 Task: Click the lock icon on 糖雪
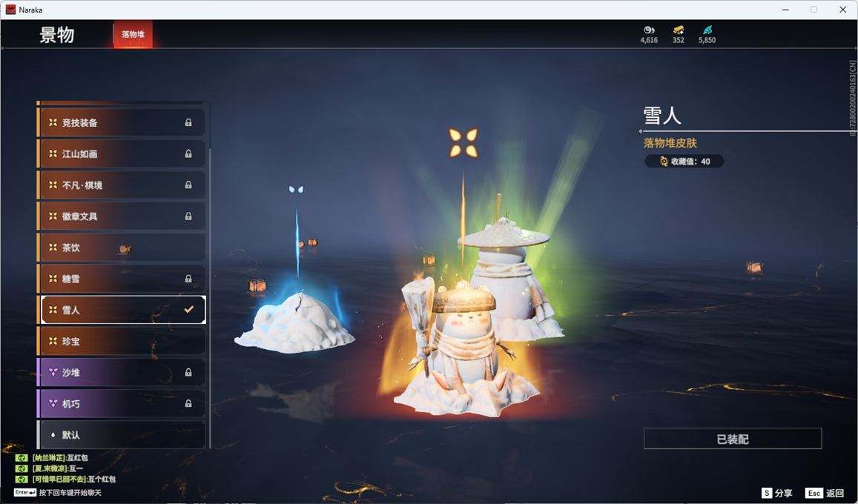click(188, 278)
